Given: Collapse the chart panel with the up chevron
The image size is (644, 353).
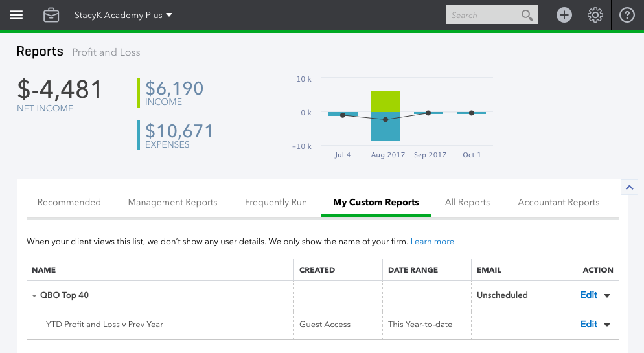Looking at the screenshot, I should 629,187.
